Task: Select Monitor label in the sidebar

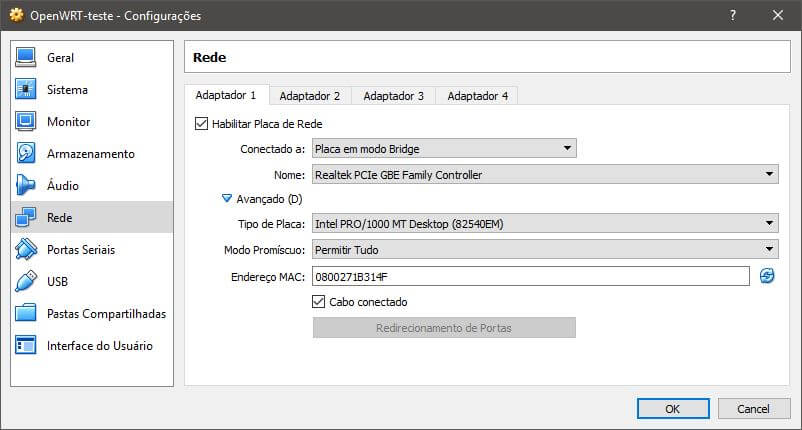Action: (x=69, y=122)
